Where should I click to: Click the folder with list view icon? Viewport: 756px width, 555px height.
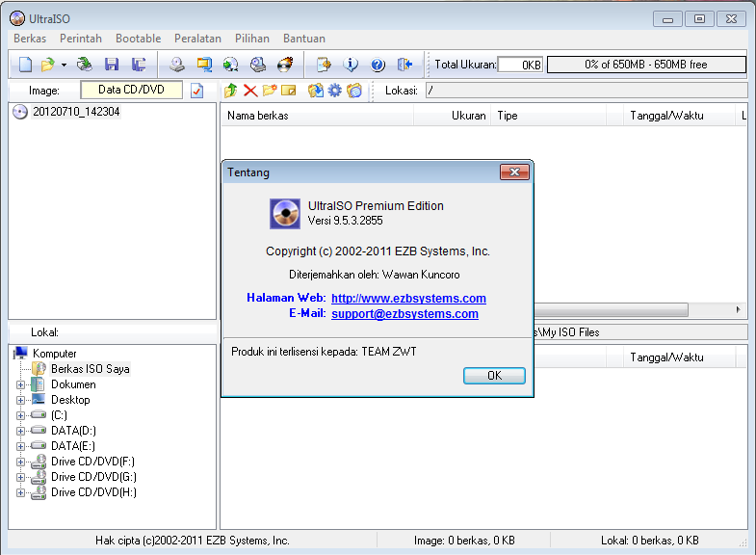pos(353,91)
